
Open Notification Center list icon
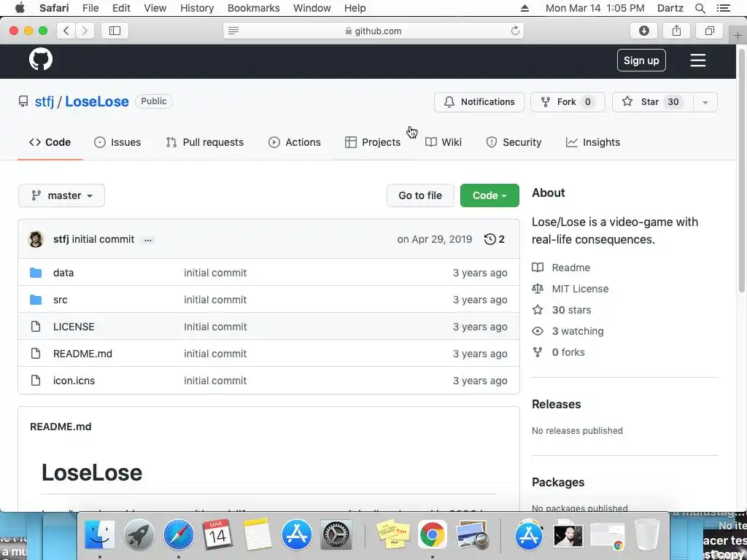[x=723, y=8]
